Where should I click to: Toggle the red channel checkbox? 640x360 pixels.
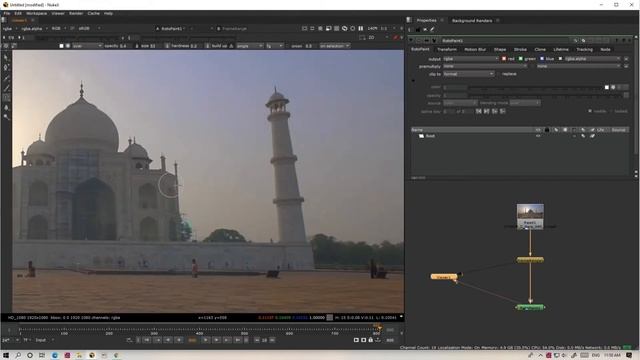tap(504, 59)
